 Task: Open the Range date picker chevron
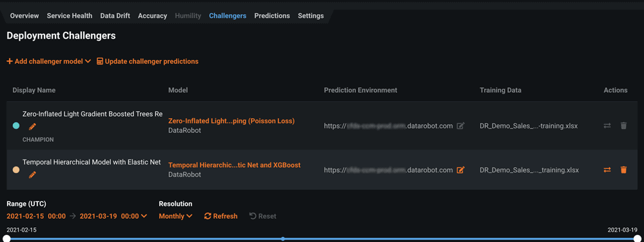coord(144,216)
